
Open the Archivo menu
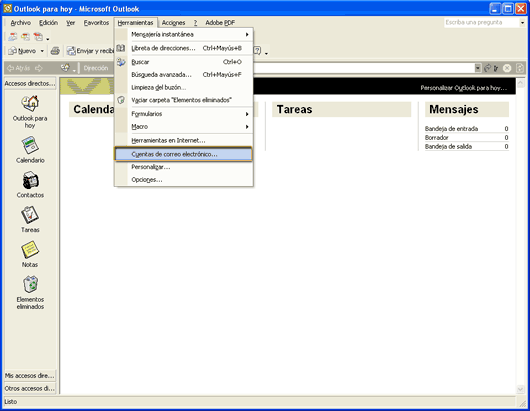[x=21, y=23]
